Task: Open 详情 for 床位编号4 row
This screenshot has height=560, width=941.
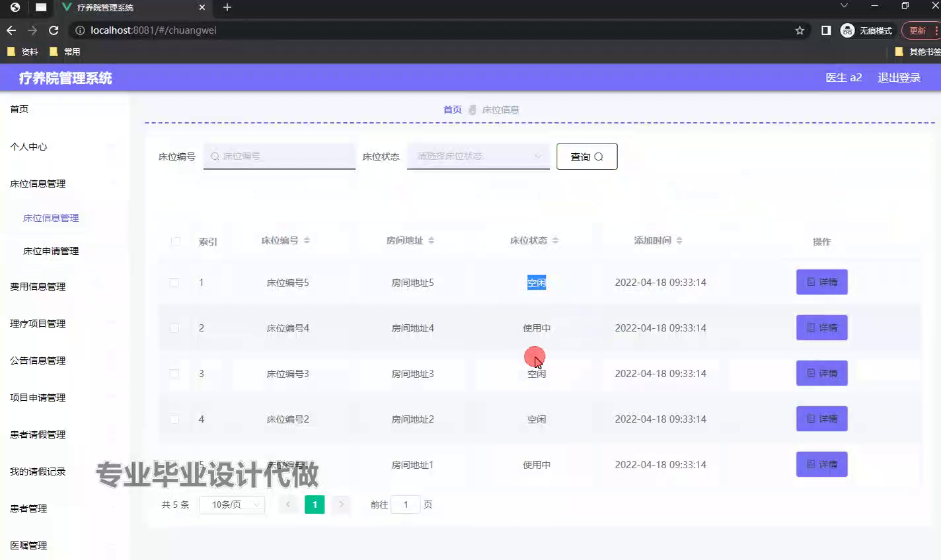Action: click(821, 328)
